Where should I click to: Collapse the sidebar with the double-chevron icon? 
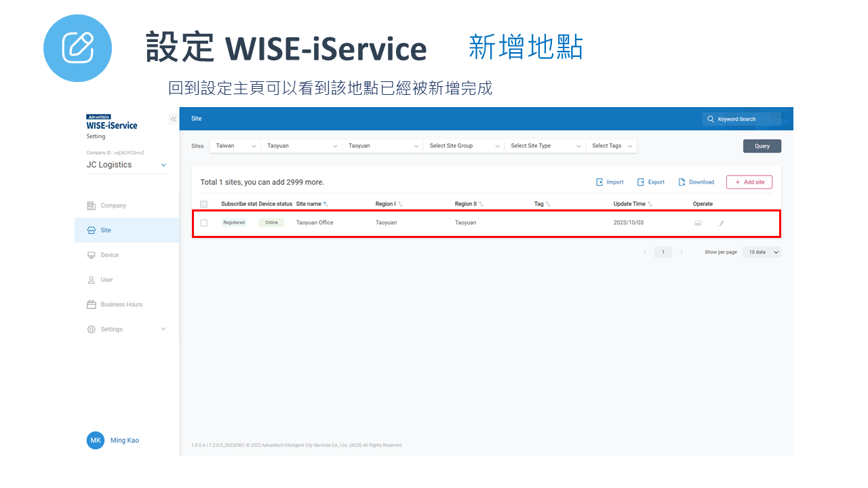click(x=173, y=119)
